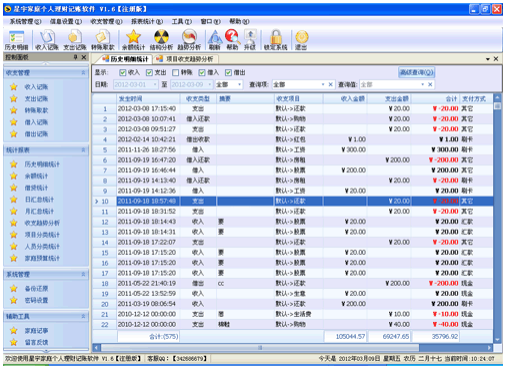Open the 信息设置 menu

click(x=66, y=22)
